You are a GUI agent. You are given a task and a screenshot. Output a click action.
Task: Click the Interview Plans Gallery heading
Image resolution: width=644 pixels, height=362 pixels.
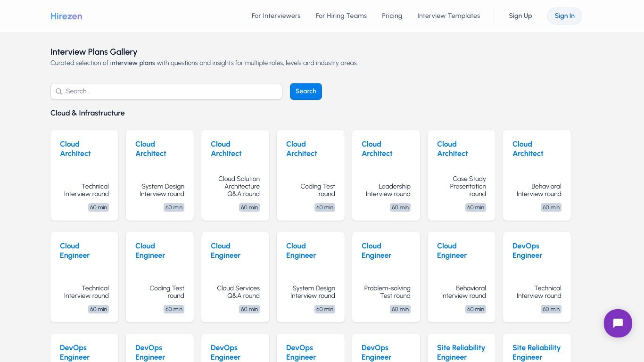point(94,52)
